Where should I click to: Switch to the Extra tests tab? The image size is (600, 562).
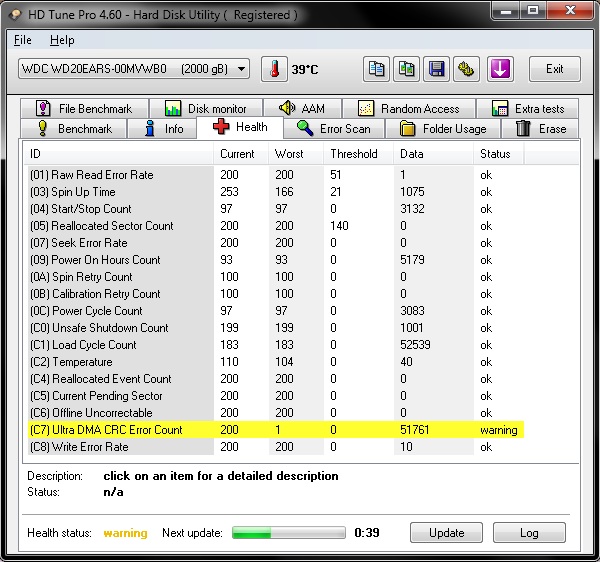[x=528, y=109]
